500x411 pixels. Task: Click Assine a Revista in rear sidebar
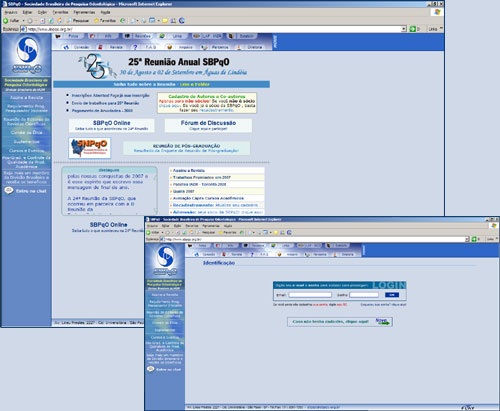tap(27, 98)
